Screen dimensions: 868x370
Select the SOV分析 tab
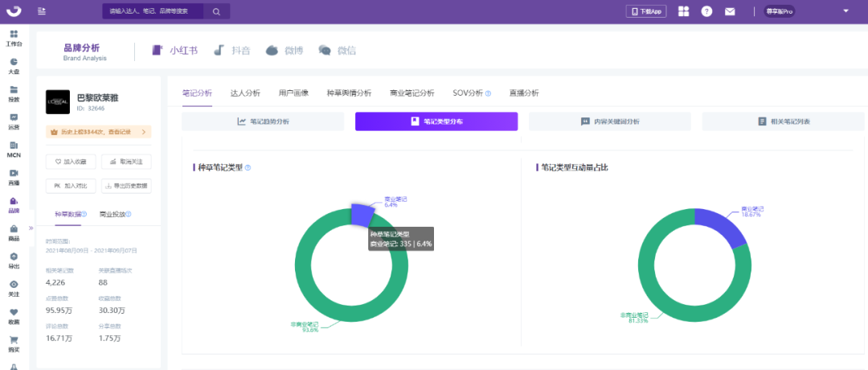[x=468, y=93]
